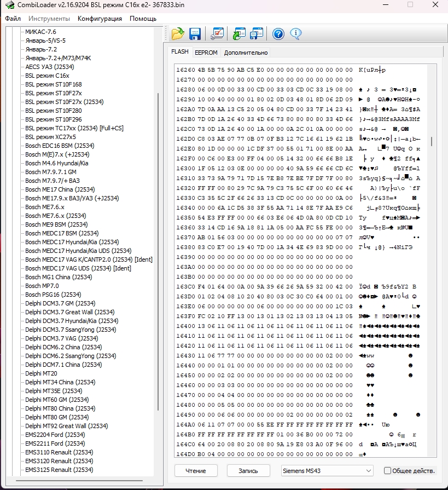Viewport: 448px width, 490px height.
Task: Select 'BSL режим C16x' in the tree
Action: coord(47,76)
